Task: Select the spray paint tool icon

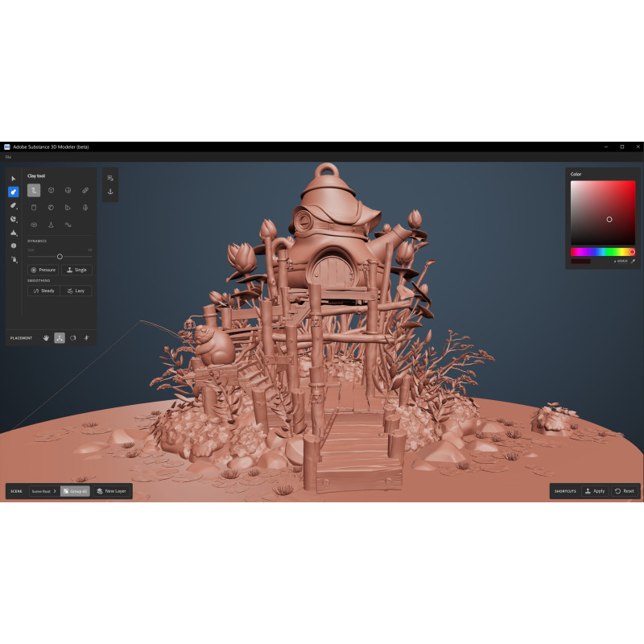Action: 14,259
